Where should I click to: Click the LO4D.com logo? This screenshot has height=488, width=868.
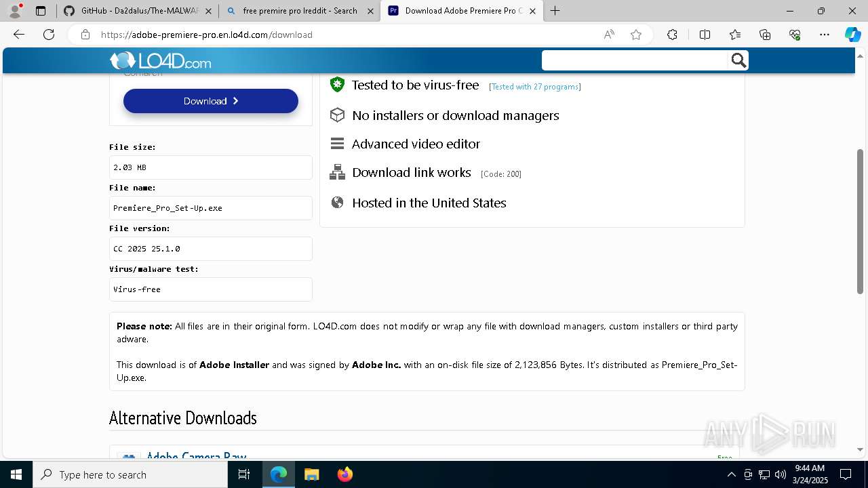tap(161, 61)
